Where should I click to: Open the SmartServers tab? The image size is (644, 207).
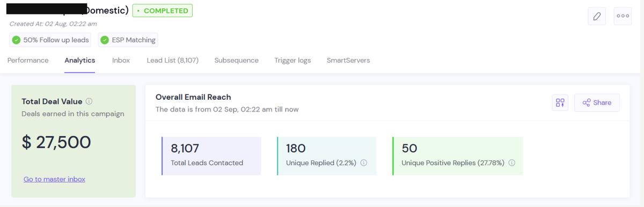click(x=348, y=61)
